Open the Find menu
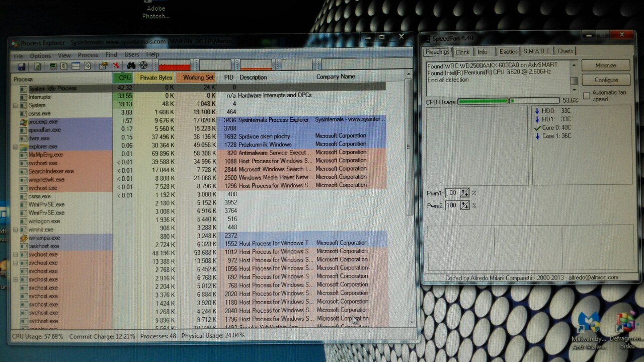The width and height of the screenshot is (644, 362). (111, 55)
